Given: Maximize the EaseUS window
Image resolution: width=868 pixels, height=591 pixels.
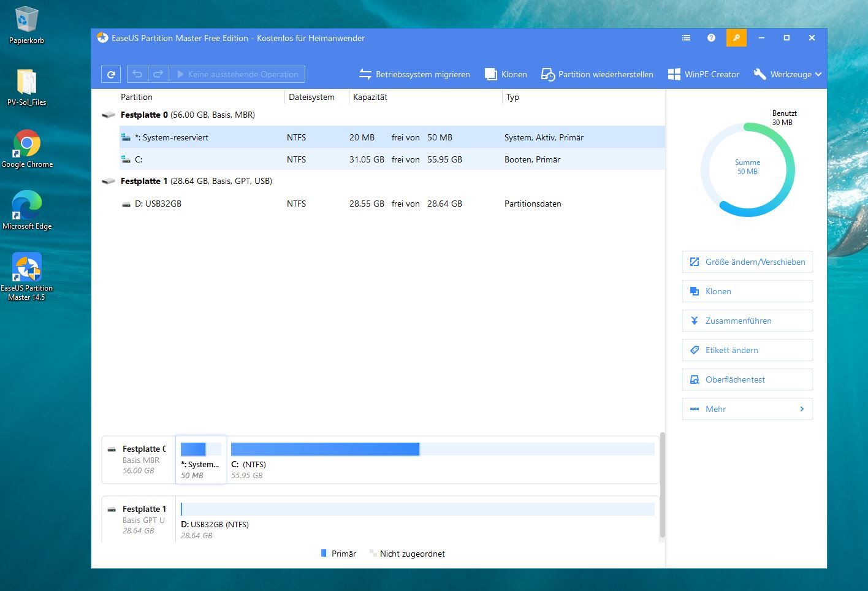Looking at the screenshot, I should [786, 38].
